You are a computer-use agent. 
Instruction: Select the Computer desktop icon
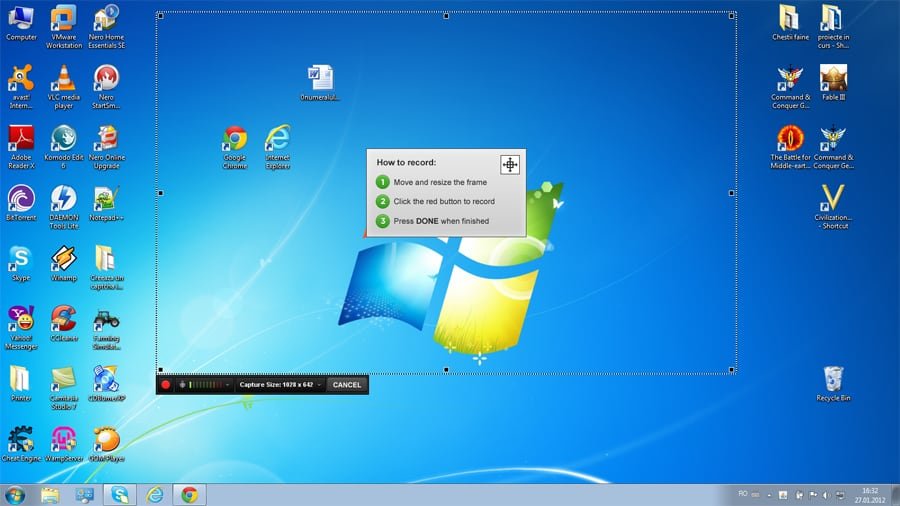click(x=21, y=24)
